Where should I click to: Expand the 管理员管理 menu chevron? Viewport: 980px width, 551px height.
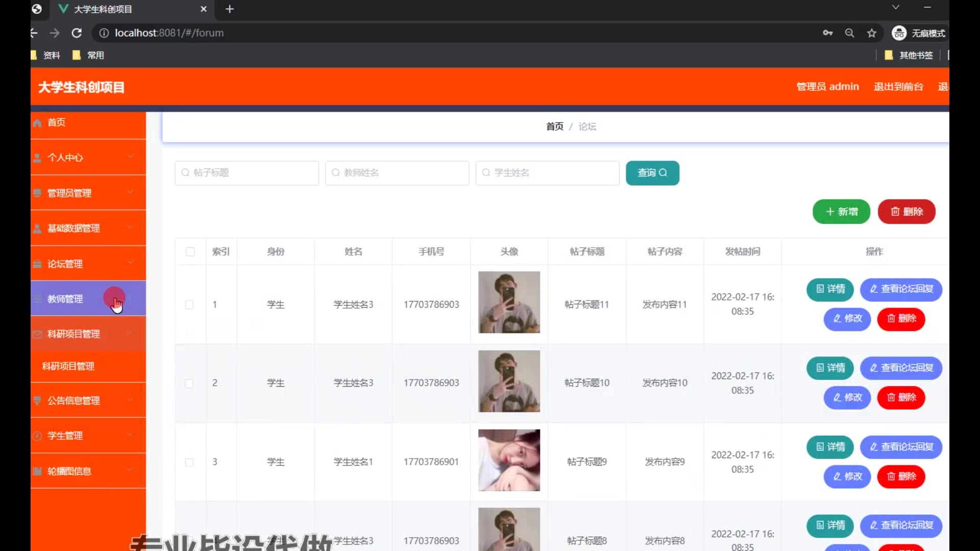click(130, 192)
